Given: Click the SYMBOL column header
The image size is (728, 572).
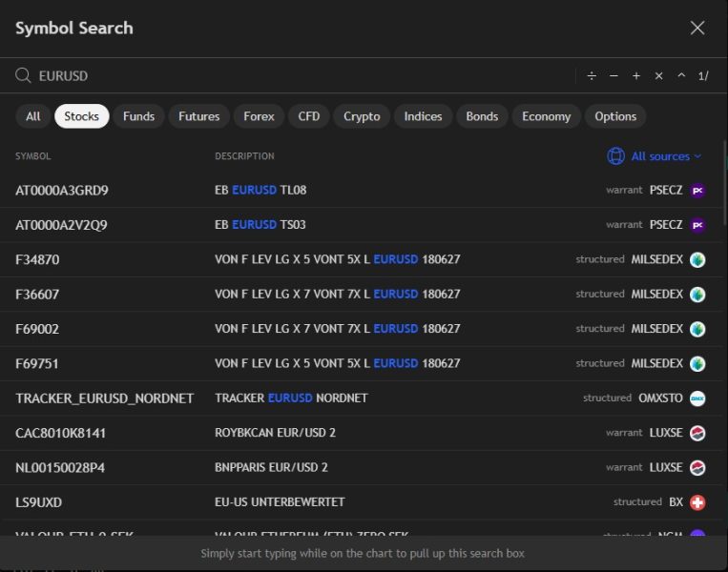Looking at the screenshot, I should point(33,156).
